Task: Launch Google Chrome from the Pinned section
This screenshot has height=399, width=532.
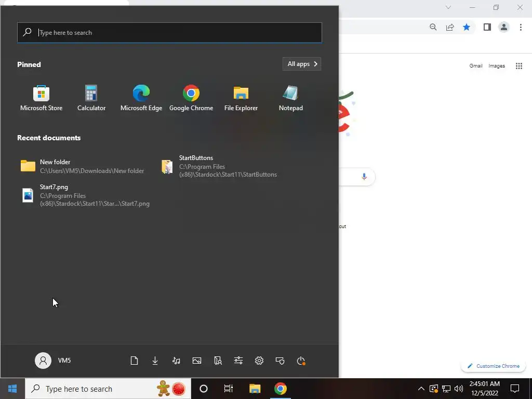Action: tap(191, 98)
